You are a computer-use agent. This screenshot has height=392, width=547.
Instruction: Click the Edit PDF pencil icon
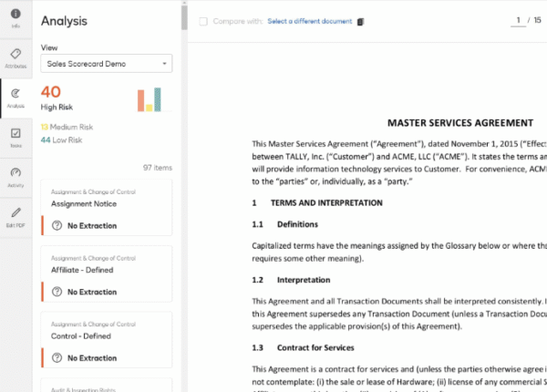click(x=15, y=215)
